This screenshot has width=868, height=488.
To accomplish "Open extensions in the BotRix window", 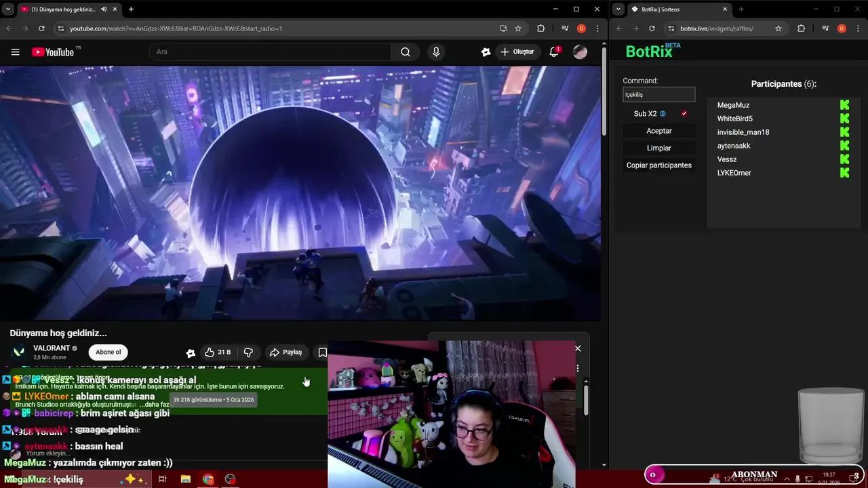I will 802,28.
